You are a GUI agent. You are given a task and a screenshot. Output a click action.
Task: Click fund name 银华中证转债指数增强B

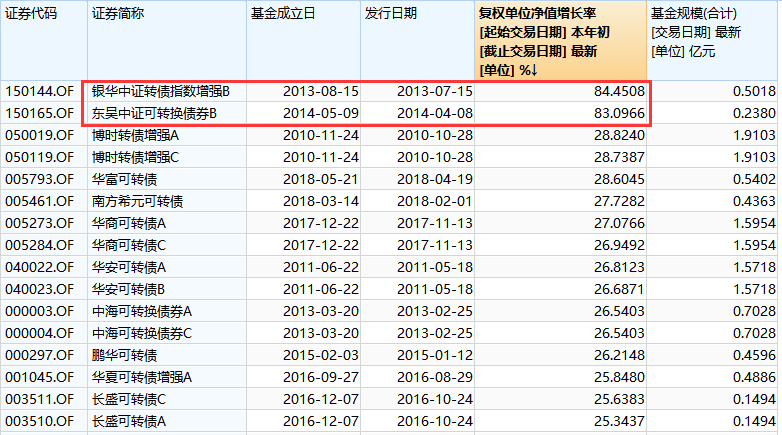[x=161, y=91]
